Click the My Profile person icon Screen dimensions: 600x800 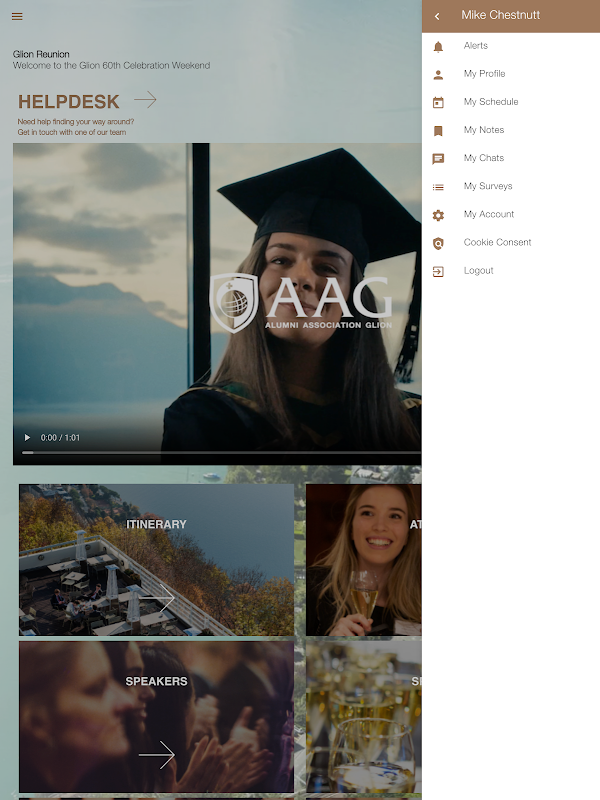point(438,75)
